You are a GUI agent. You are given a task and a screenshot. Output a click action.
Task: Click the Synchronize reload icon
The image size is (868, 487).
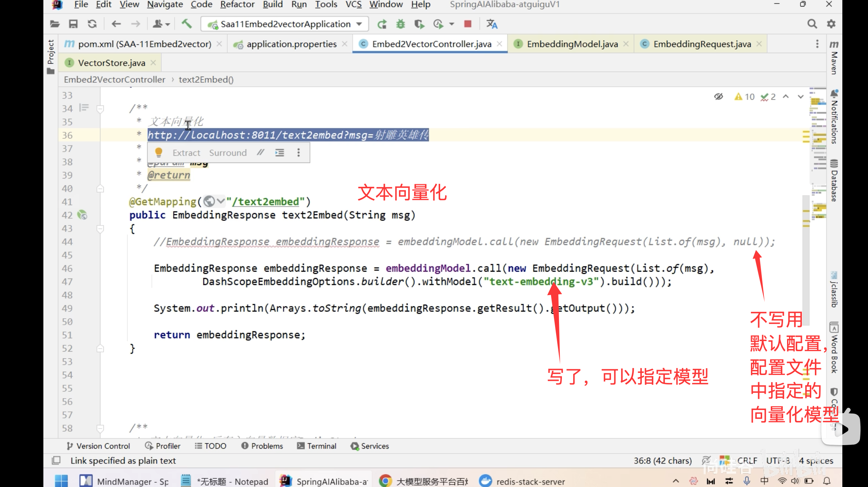click(92, 24)
